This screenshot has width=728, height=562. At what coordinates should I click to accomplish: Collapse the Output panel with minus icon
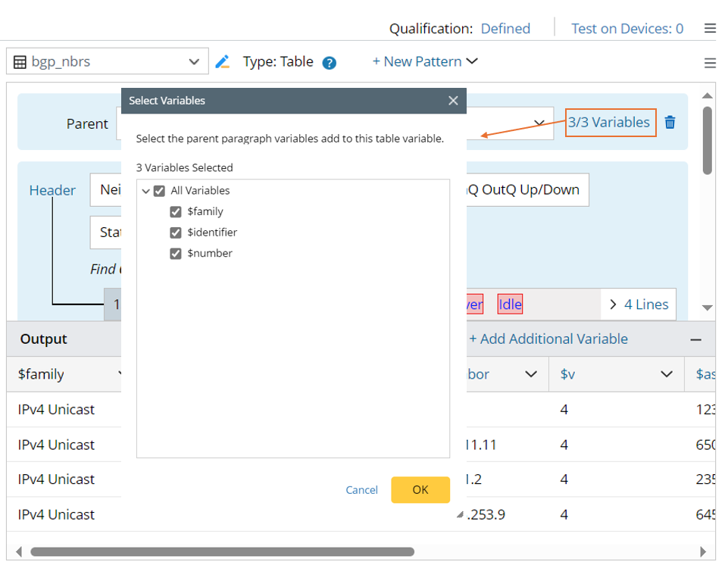pos(695,340)
